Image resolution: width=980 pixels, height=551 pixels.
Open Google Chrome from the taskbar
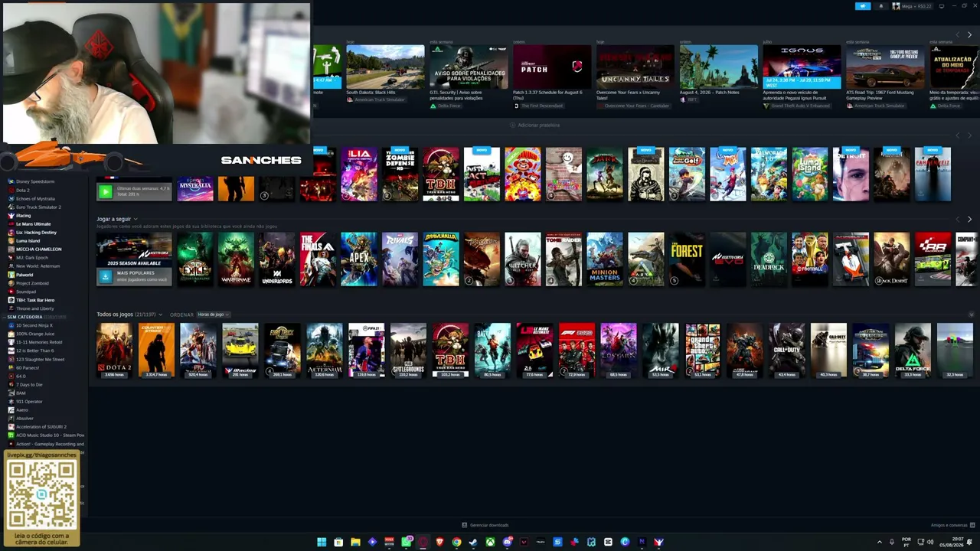[x=456, y=542]
